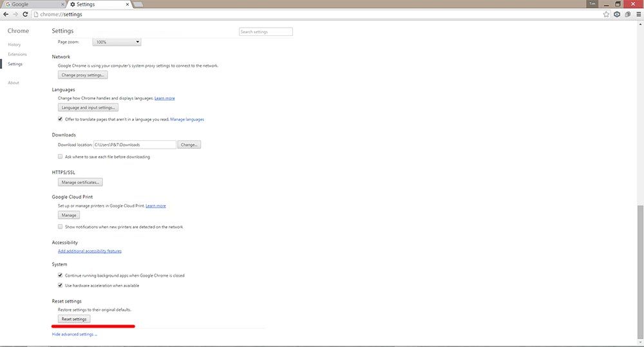Click the Search settings field
This screenshot has height=347, width=644.
pyautogui.click(x=266, y=32)
